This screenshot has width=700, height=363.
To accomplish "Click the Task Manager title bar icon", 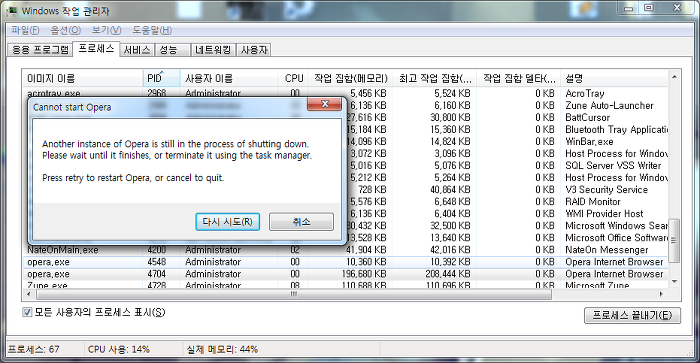I will point(12,11).
